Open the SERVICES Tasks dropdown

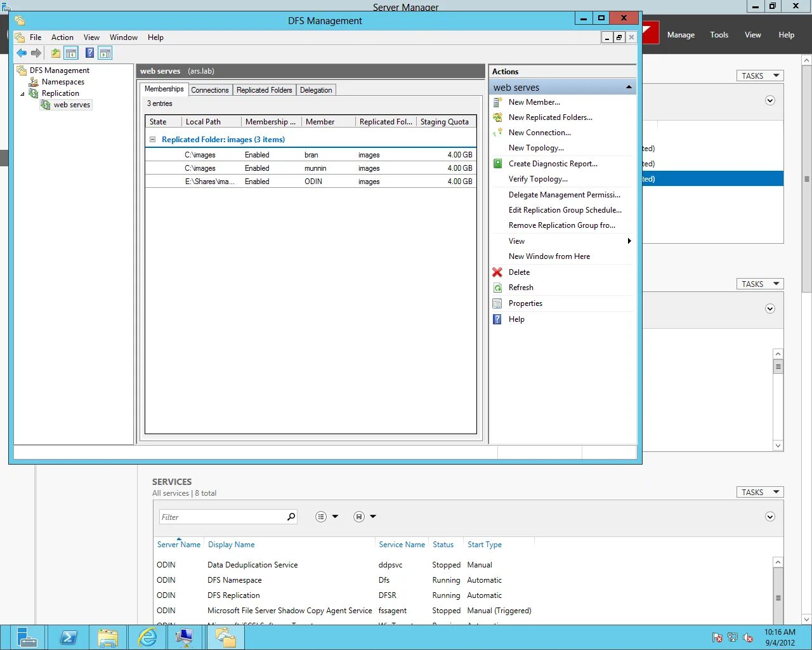(759, 491)
